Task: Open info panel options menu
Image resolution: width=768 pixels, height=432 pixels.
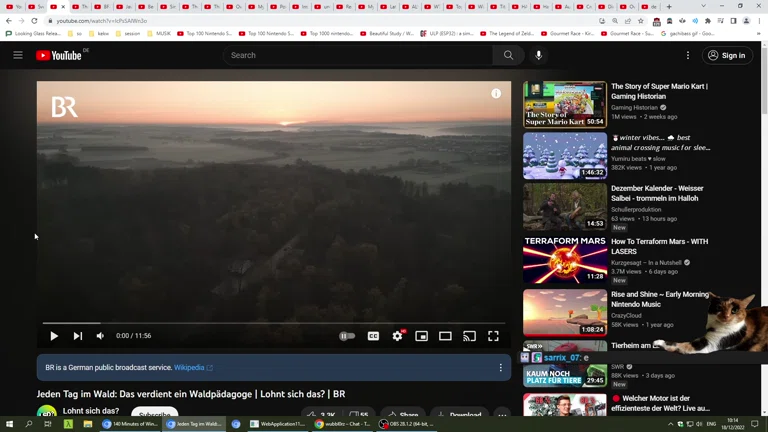Action: tap(501, 368)
